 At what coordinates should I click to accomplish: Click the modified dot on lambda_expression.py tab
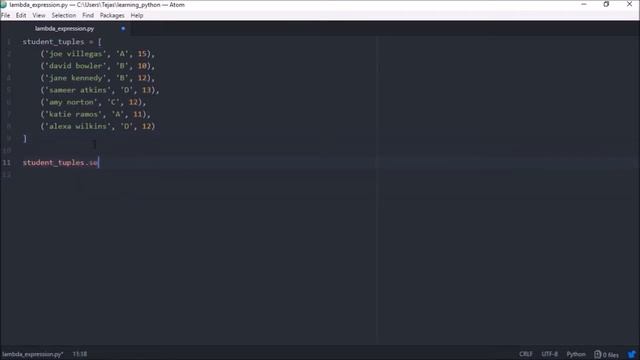coord(123,29)
